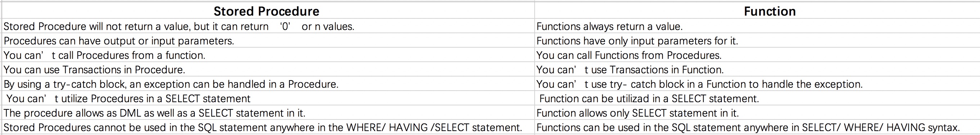Click 'SELECT/ WHERE/ HAVING syntax' text in Function column
The image size is (980, 135).
(881, 127)
